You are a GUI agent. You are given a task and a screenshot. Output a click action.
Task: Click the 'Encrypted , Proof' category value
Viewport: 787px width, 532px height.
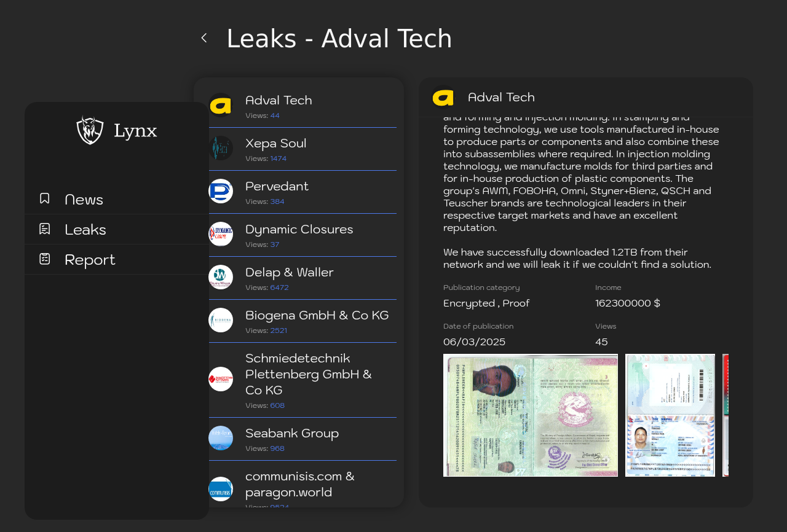click(x=486, y=303)
